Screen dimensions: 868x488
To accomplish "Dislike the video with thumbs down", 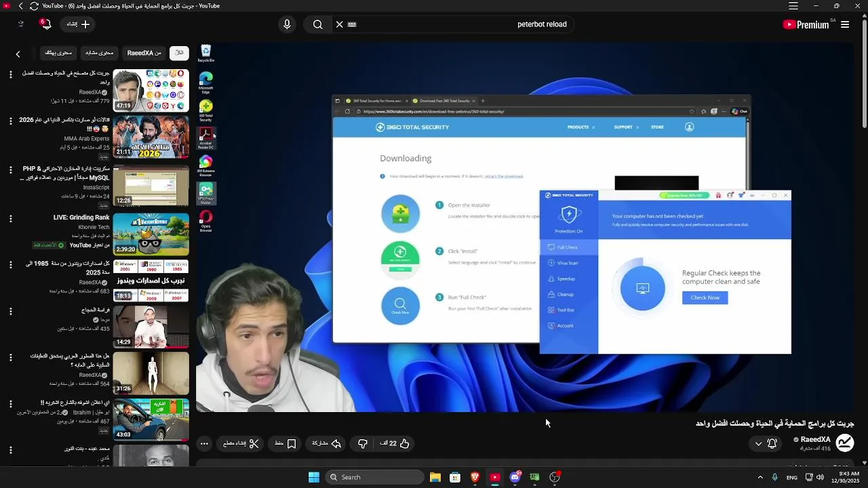I will pyautogui.click(x=363, y=443).
